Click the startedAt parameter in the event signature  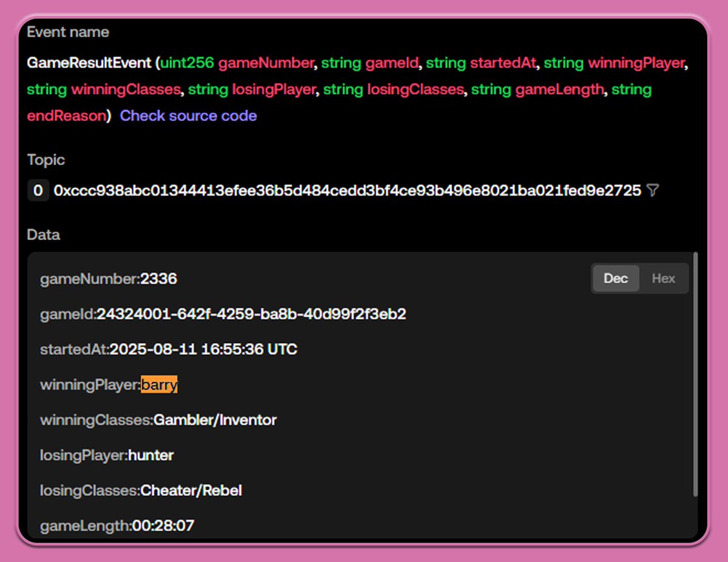503,63
